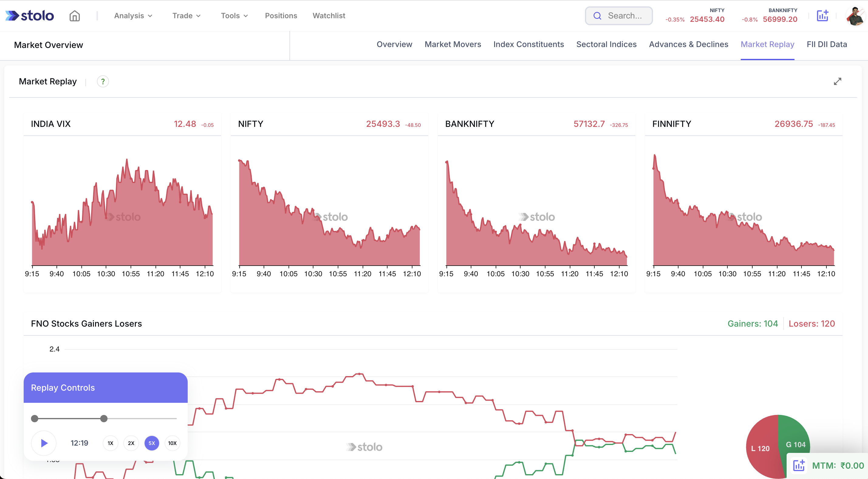Click the replay slider start handle
Screen dimensions: 868x479
pos(34,418)
